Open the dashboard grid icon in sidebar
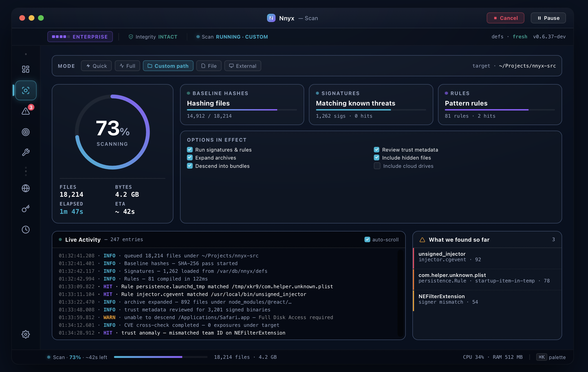 (26, 69)
